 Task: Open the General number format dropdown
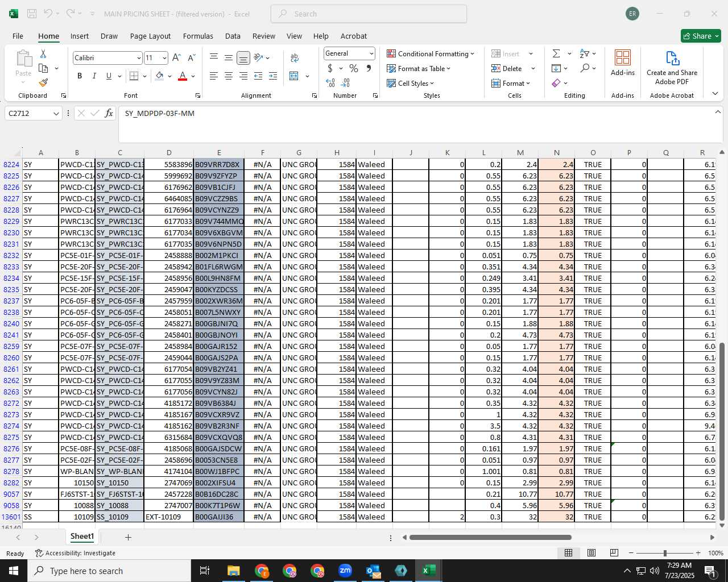[371, 53]
